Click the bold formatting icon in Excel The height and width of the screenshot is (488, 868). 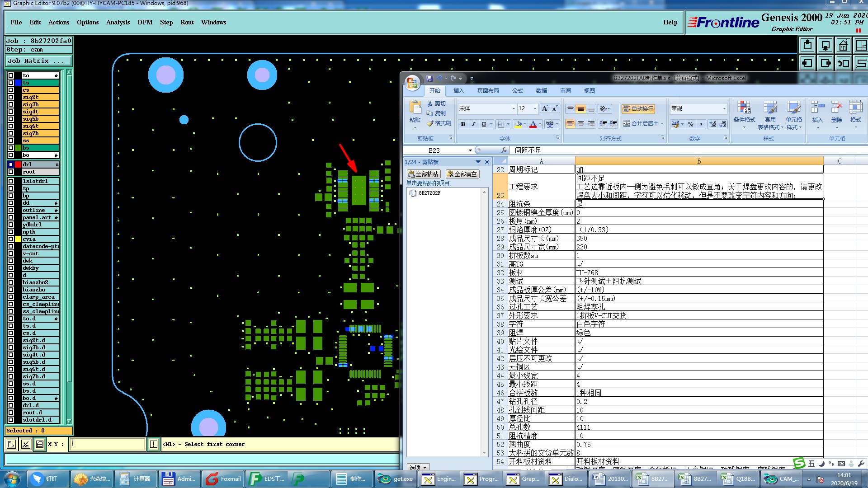click(x=463, y=124)
